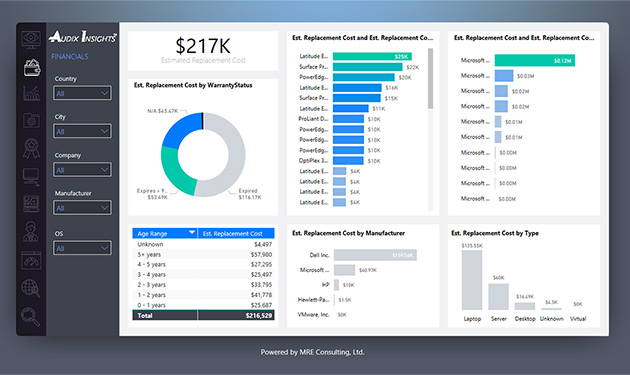The height and width of the screenshot is (375, 630).
Task: Sort table by Age Range column header
Action: coord(165,234)
